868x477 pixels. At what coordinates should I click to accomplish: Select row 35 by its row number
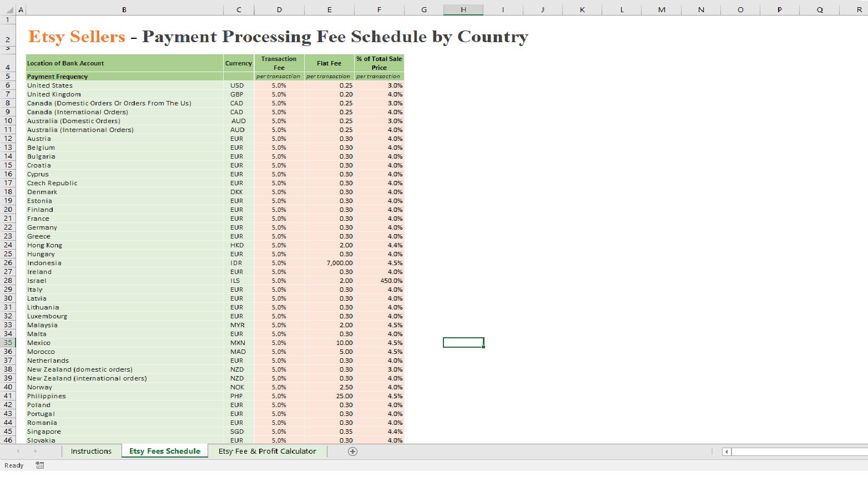8,343
